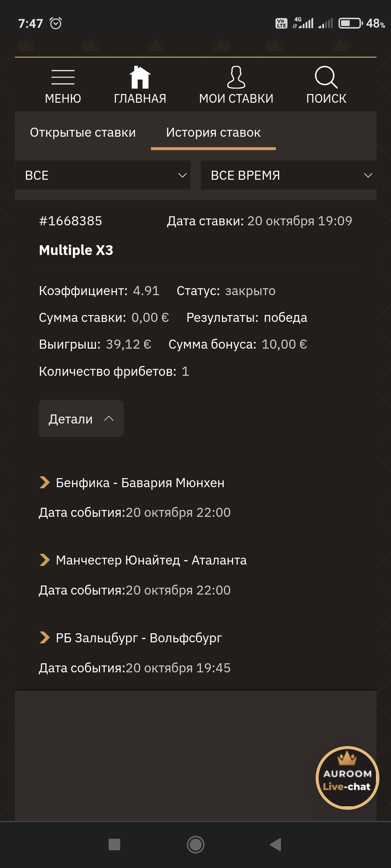Tap bet number #1668385
This screenshot has width=391, height=868.
coord(71,221)
